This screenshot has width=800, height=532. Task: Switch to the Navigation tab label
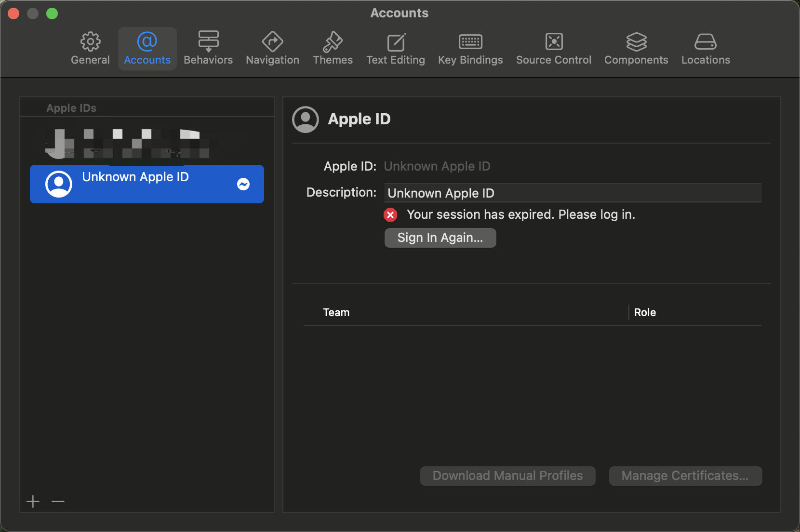tap(272, 60)
